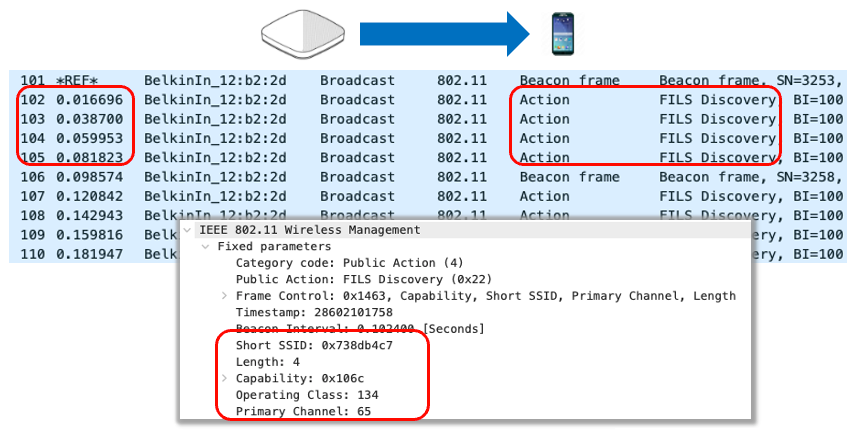857x437 pixels.
Task: Click Primary Channel: 65 field
Action: 303,411
